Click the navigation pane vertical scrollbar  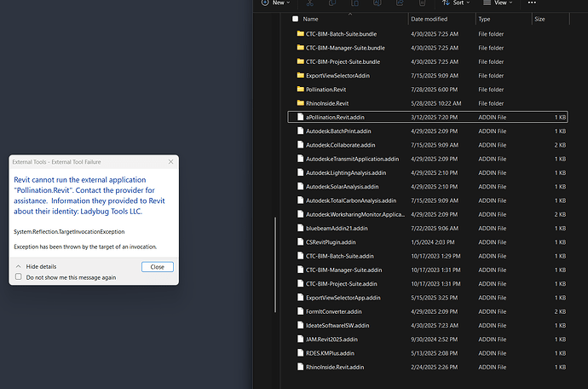click(275, 264)
